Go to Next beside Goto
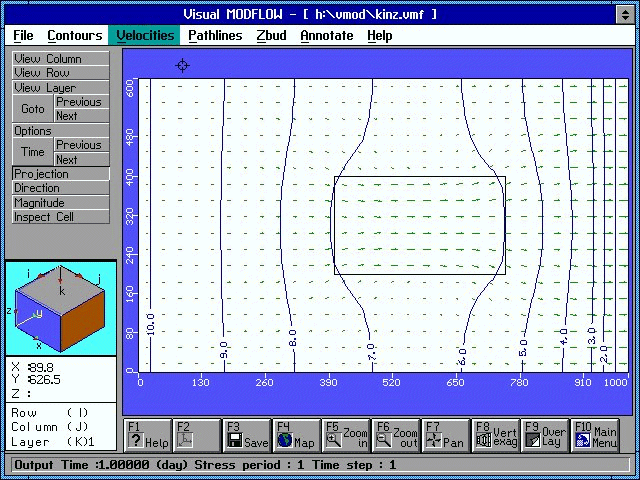 pyautogui.click(x=82, y=116)
